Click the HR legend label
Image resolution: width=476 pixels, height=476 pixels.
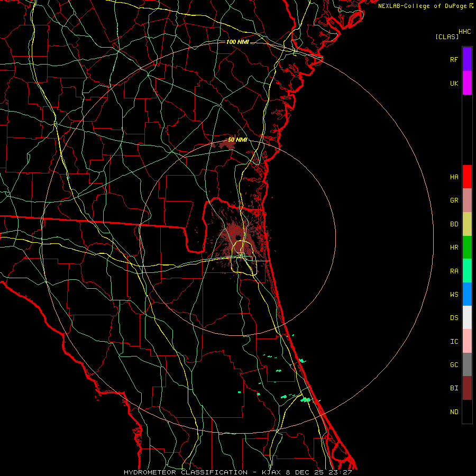point(454,248)
